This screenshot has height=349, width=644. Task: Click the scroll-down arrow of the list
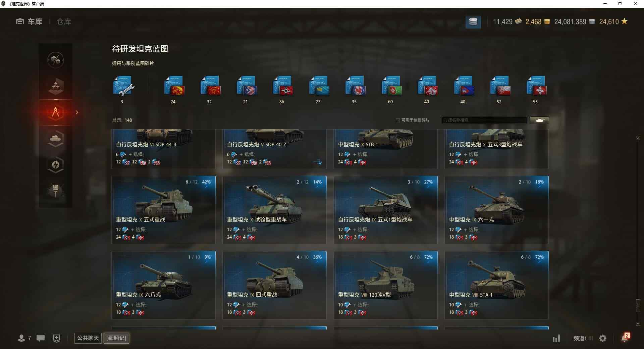click(638, 324)
